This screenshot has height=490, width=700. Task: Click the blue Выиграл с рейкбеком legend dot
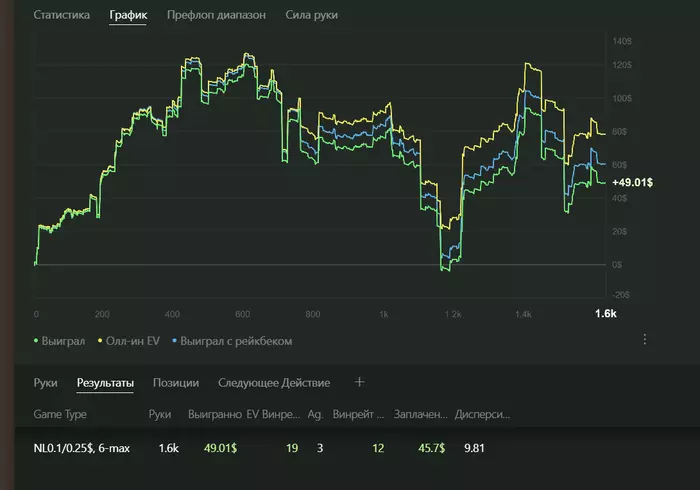175,341
